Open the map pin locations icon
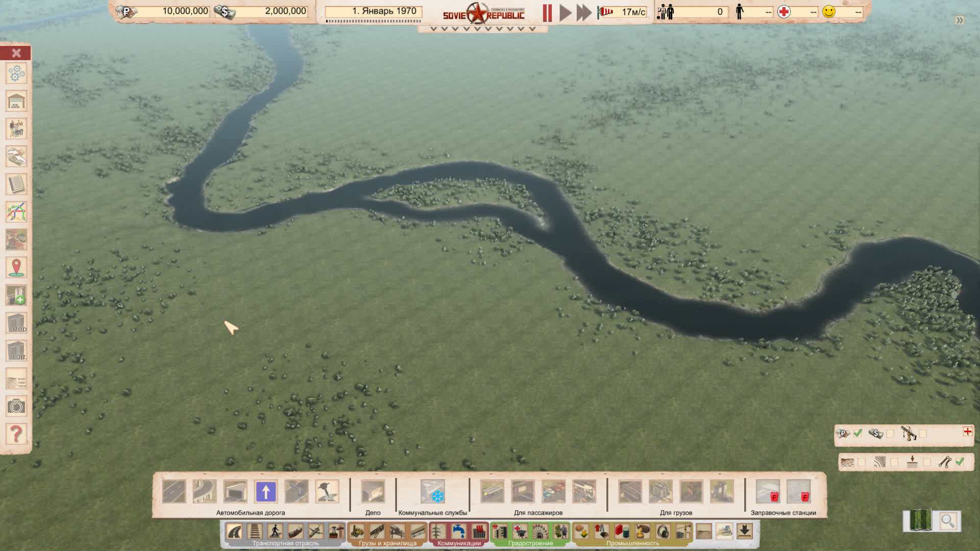980x551 pixels. pos(16,268)
